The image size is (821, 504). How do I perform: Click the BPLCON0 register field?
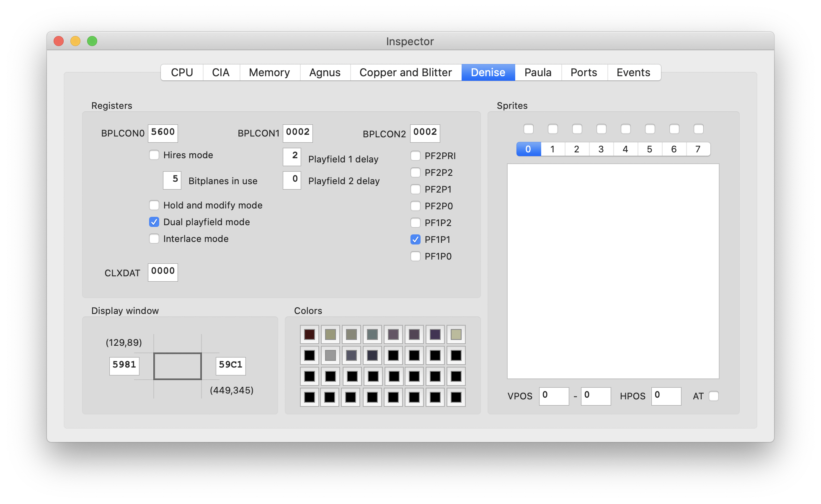point(163,133)
